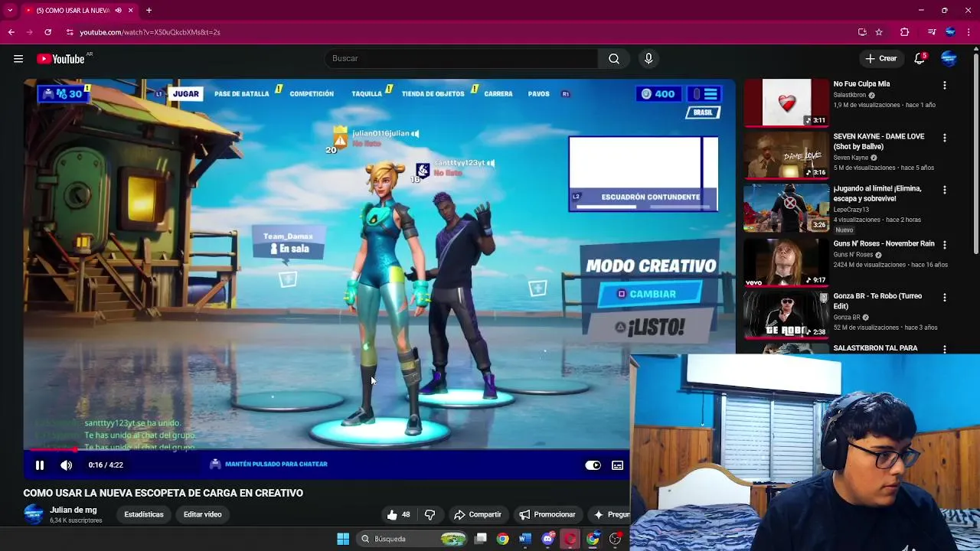Image resolution: width=980 pixels, height=551 pixels.
Task: Open subtitles settings icon in player
Action: 617,465
